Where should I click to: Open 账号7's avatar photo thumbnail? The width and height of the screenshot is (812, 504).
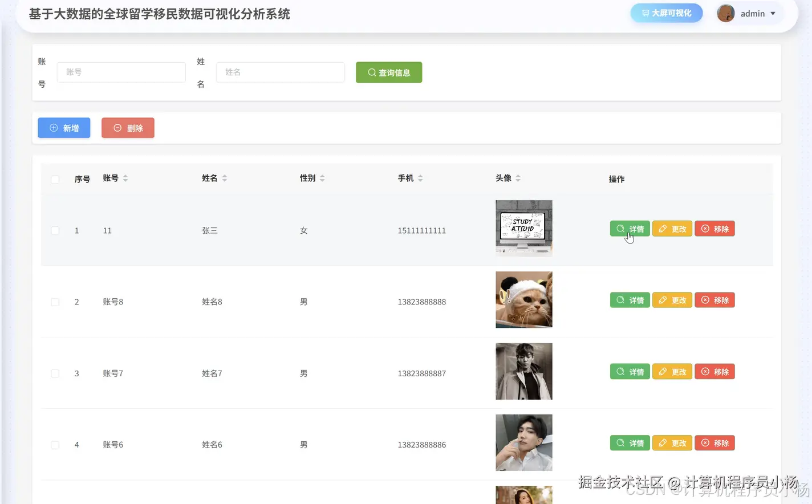tap(524, 371)
